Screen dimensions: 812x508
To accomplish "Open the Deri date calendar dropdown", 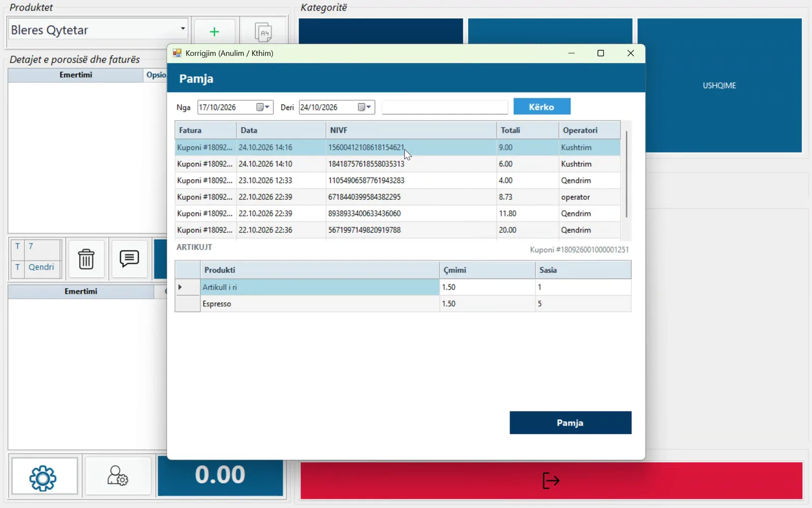I will (365, 107).
